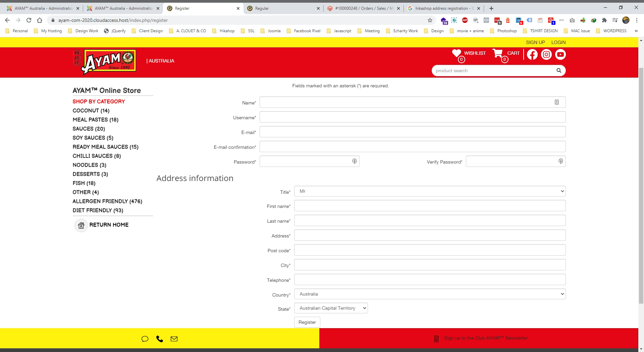Open the CHILLI SAUCES (8) category
The image size is (644, 352).
(97, 156)
